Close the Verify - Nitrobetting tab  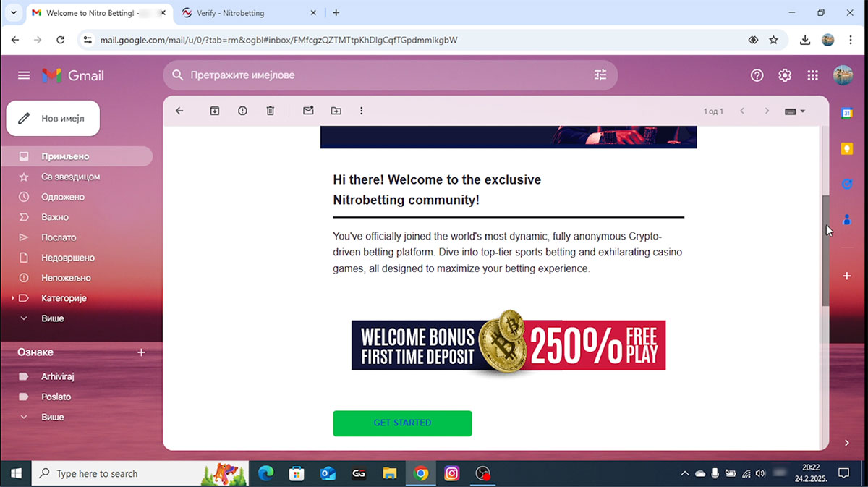(x=314, y=13)
